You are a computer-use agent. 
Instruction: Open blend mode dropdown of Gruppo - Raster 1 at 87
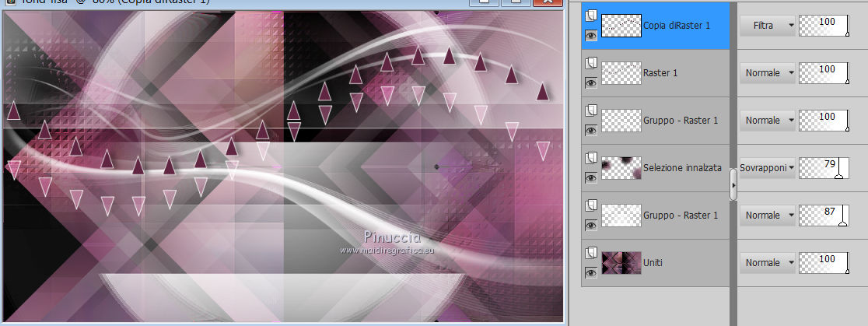(x=767, y=216)
